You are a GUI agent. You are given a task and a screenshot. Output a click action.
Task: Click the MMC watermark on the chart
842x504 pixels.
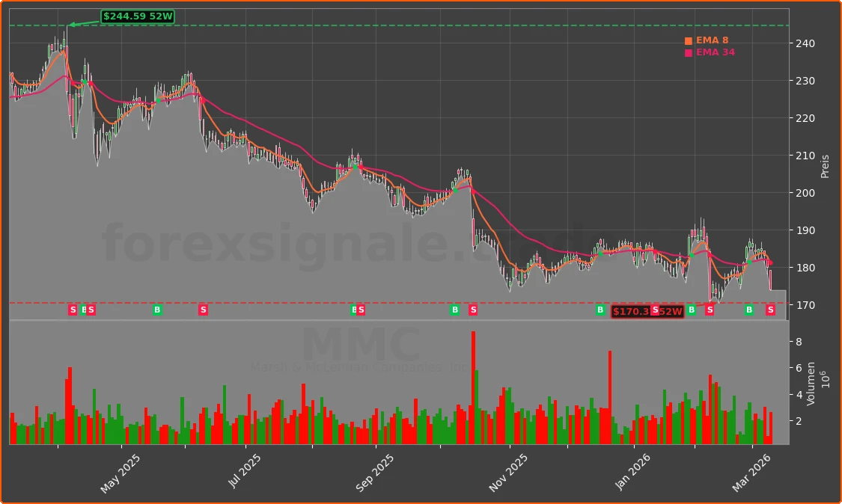pyautogui.click(x=362, y=345)
